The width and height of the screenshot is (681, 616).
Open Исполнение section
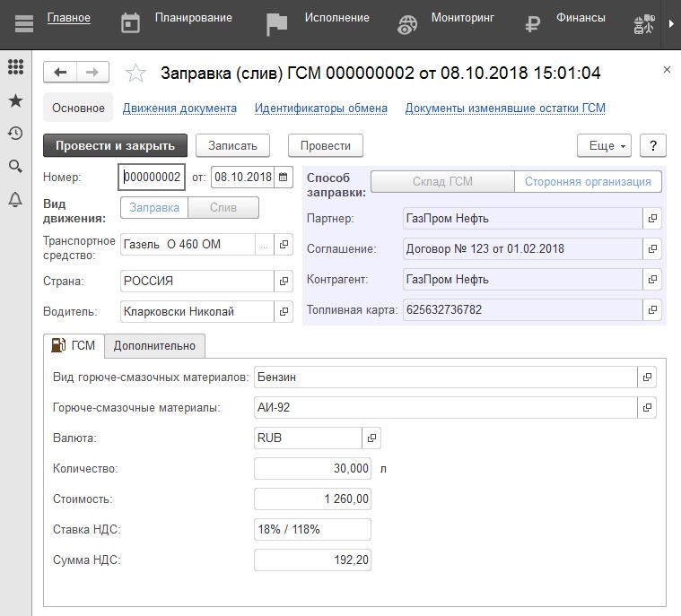pyautogui.click(x=337, y=18)
